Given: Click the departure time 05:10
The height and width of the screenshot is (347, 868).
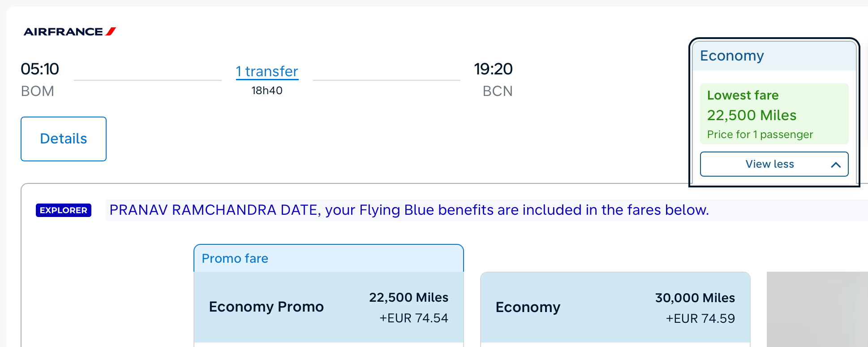Looking at the screenshot, I should click(40, 69).
